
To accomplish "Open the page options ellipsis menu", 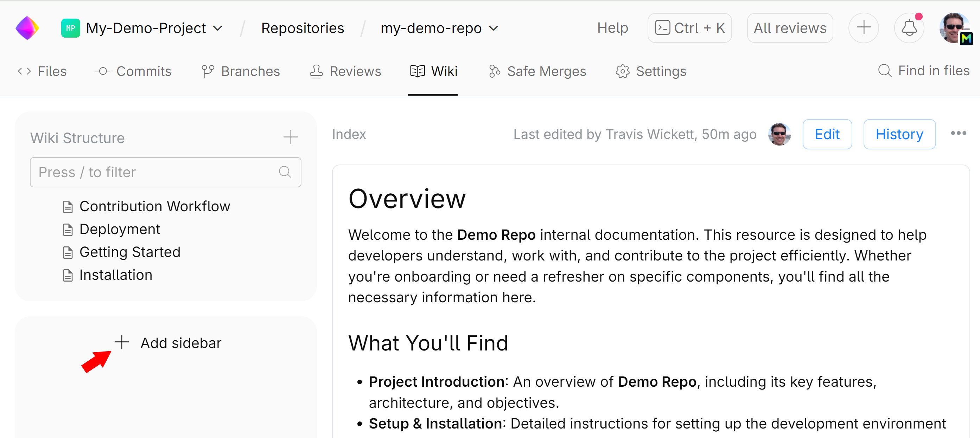I will [959, 133].
